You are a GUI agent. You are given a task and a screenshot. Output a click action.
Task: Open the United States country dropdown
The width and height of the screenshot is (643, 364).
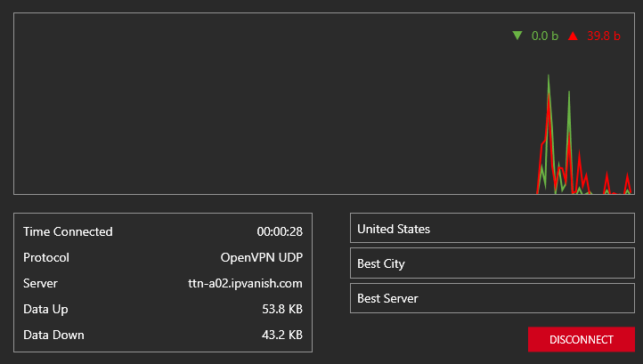point(492,228)
